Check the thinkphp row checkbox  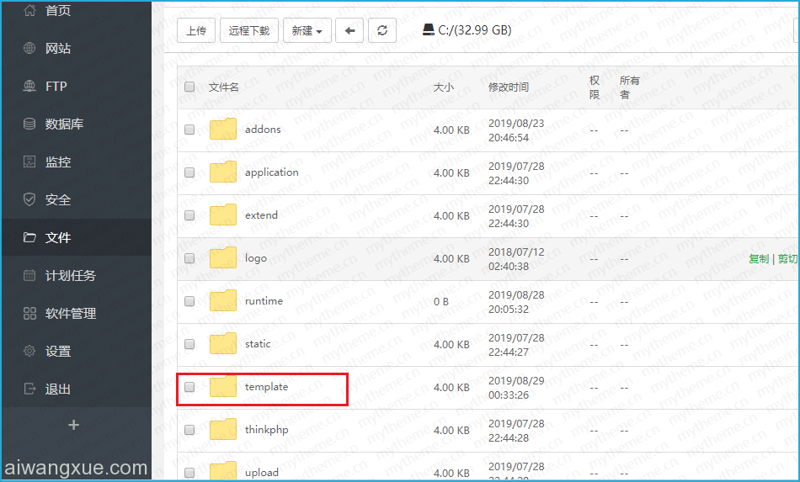click(189, 430)
